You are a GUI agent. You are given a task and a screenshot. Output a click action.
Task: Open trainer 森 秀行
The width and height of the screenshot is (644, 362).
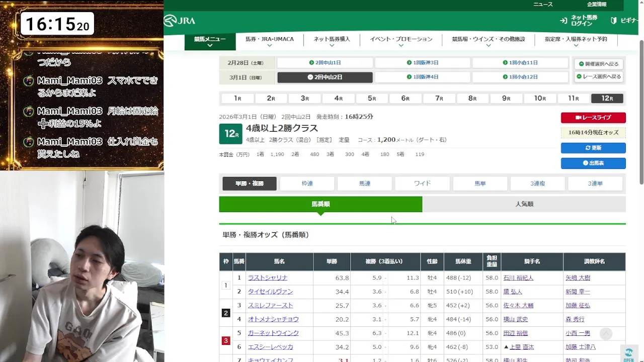tap(575, 319)
